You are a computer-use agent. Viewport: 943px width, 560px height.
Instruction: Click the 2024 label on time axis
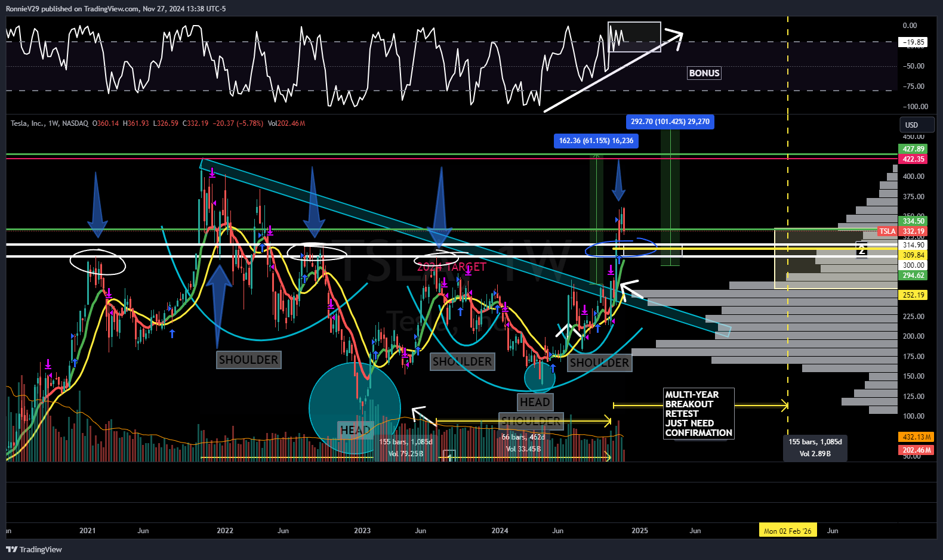click(x=500, y=531)
